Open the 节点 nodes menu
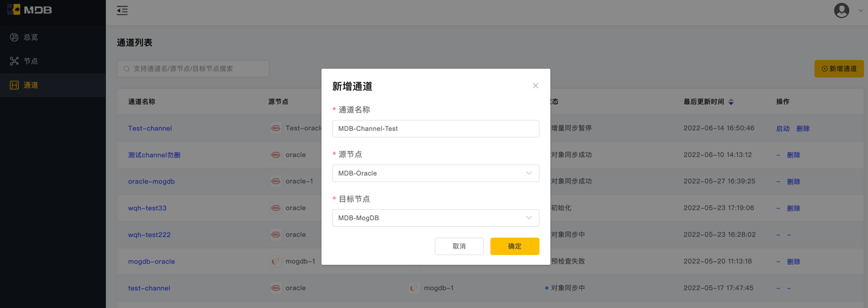The width and height of the screenshot is (868, 308). point(53,61)
